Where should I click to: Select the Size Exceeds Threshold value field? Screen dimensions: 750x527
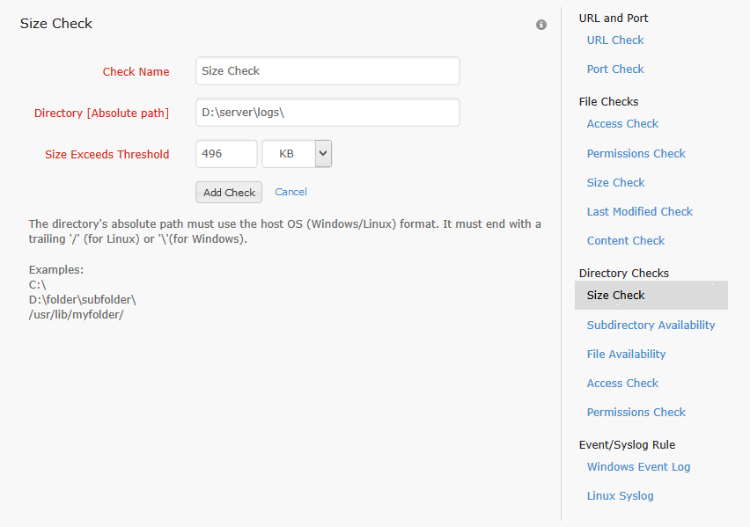226,154
